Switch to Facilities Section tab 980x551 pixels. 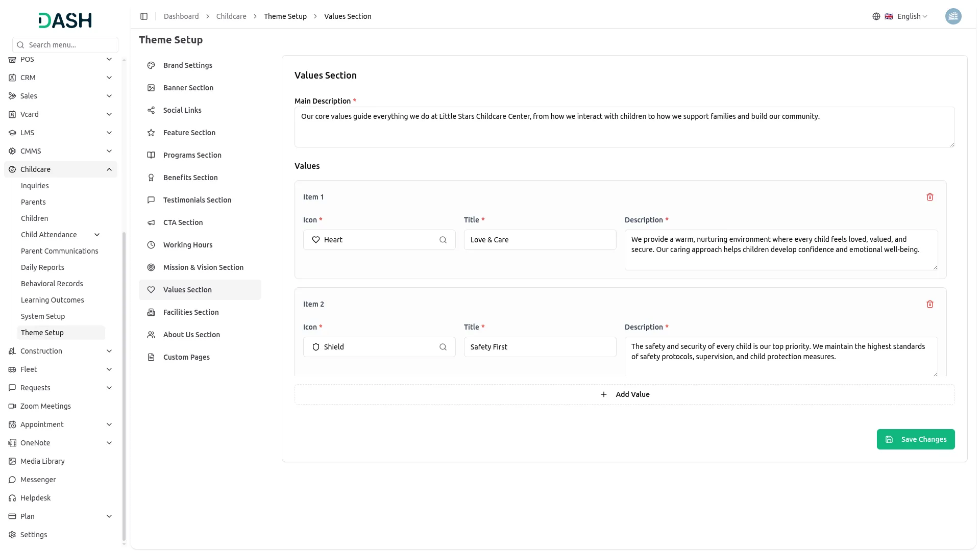190,312
